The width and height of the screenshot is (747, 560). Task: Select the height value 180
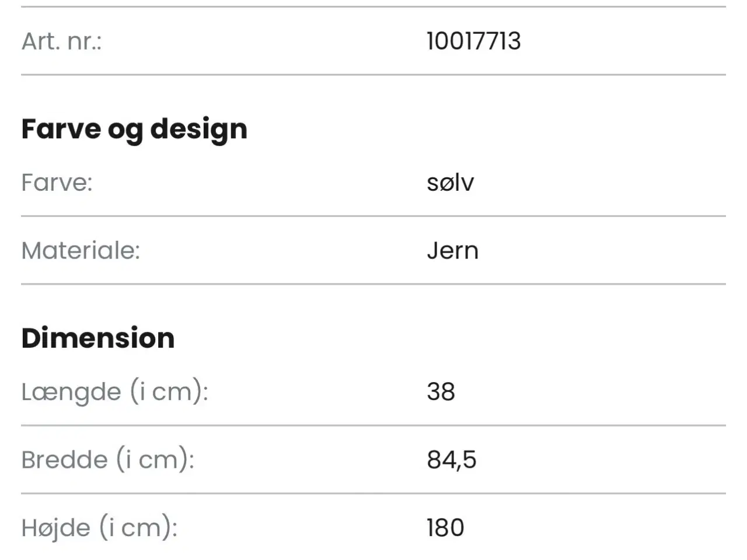(445, 528)
